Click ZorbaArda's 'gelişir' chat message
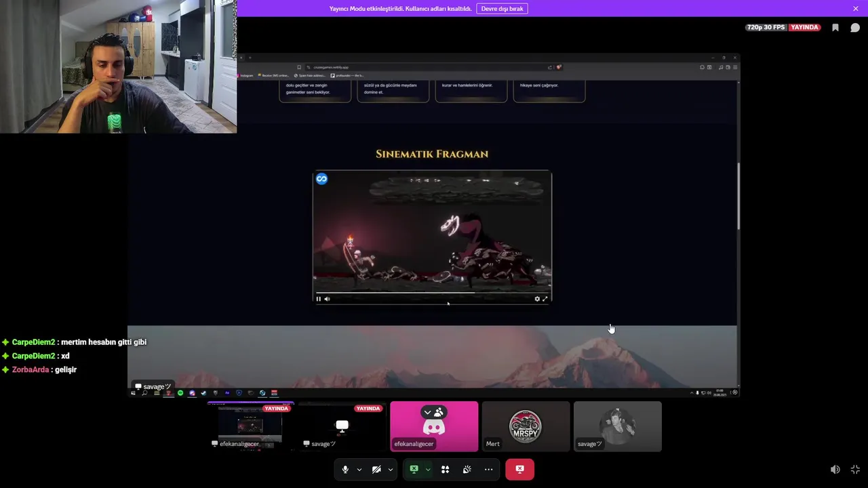Image resolution: width=868 pixels, height=488 pixels. 66,370
